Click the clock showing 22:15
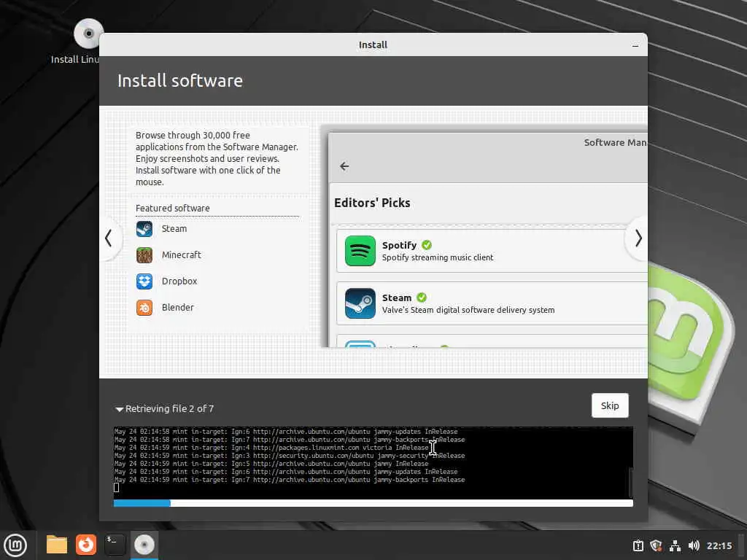Screen dimensions: 747x560 point(719,545)
